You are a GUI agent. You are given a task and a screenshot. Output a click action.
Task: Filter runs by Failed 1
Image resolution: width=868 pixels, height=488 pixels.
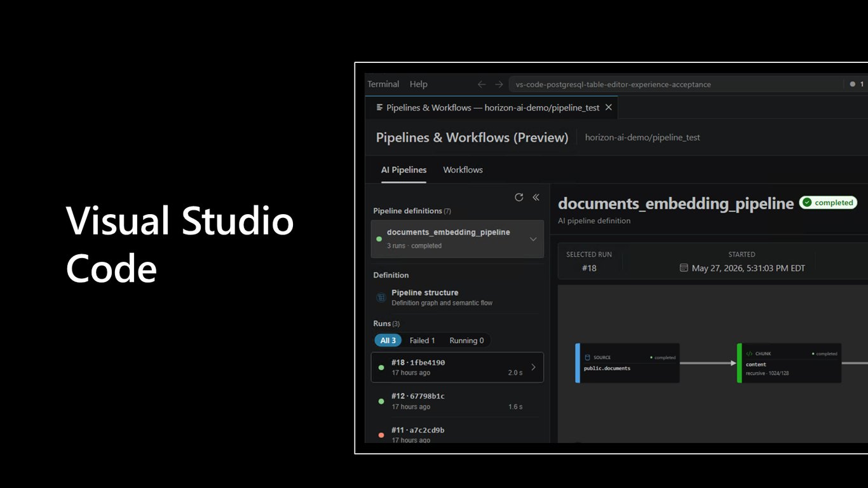tap(423, 341)
